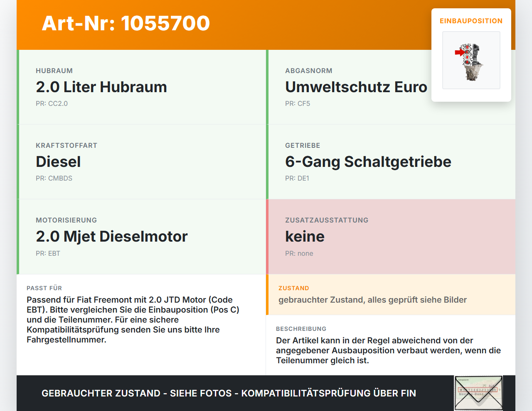Click the envelope Fahrgestellnummer thumbnail
This screenshot has width=532, height=411.
coord(478,393)
